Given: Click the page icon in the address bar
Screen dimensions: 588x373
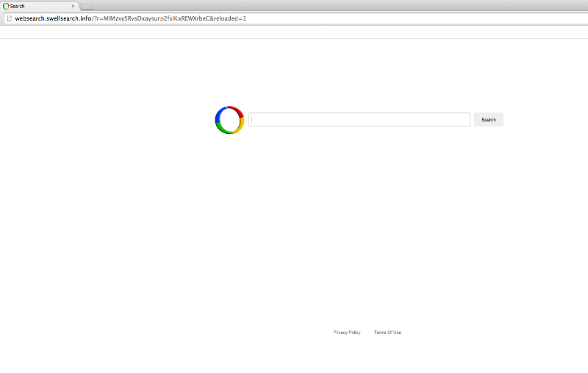Looking at the screenshot, I should pyautogui.click(x=10, y=18).
